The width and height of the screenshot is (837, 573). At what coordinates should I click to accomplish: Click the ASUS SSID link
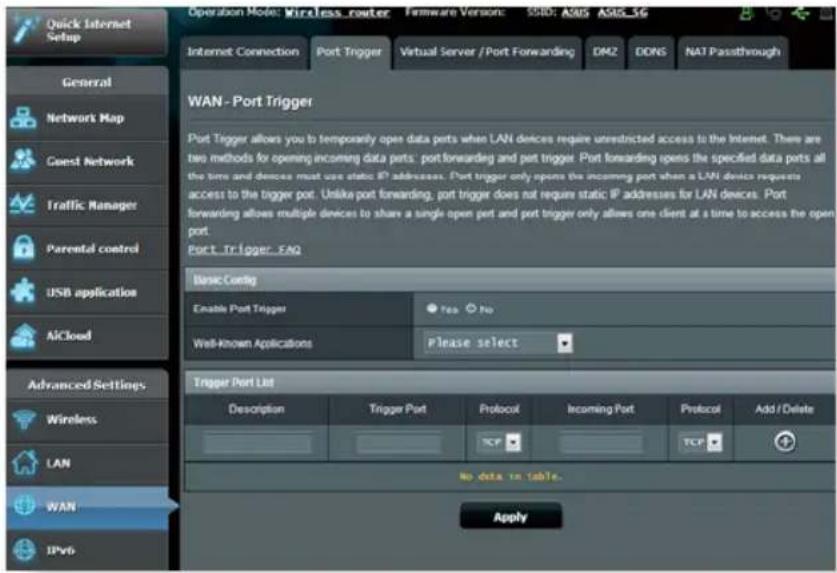(575, 12)
